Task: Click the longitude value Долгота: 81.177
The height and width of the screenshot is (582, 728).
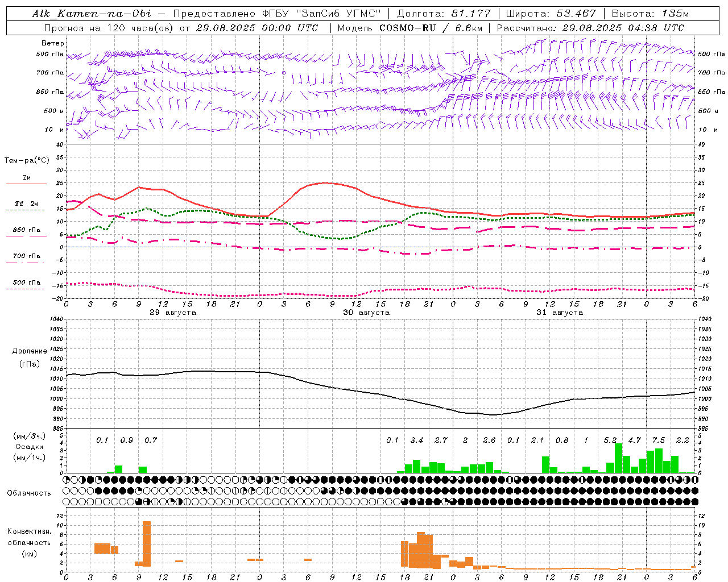Action: (x=444, y=14)
